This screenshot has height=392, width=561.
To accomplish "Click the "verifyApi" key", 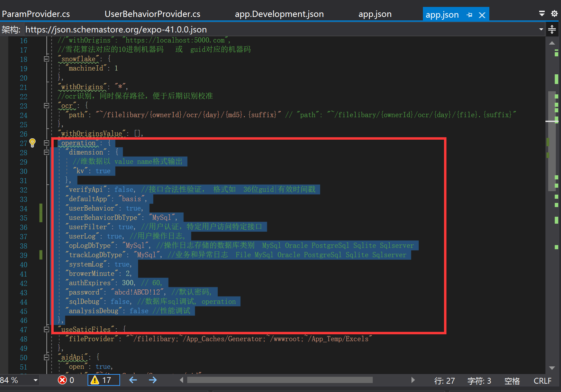I will tap(86, 190).
